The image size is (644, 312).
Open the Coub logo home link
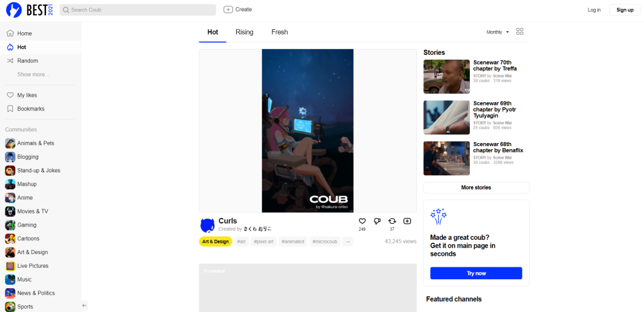(x=14, y=10)
